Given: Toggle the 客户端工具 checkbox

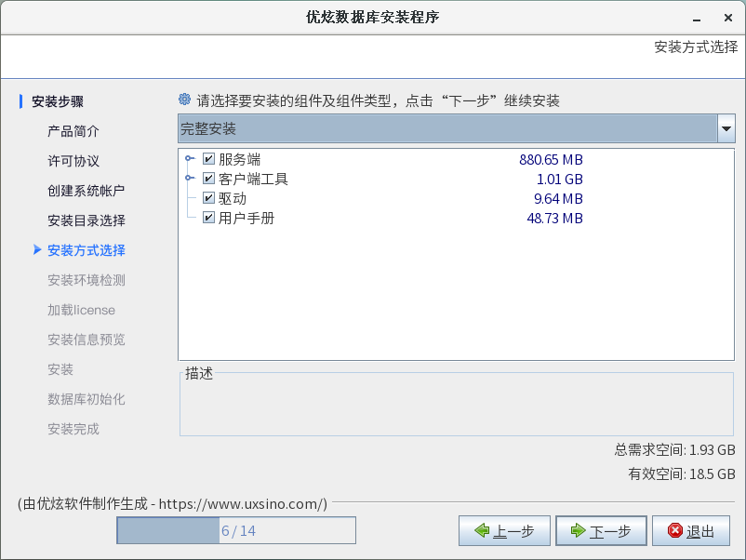Looking at the screenshot, I should tap(208, 179).
